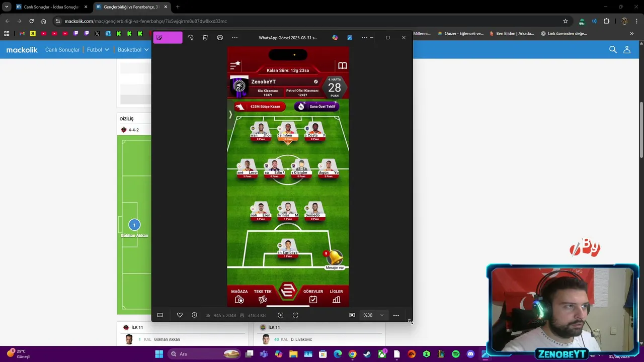
Task: Open the 29°C Güneşli weather widget
Action: [19, 354]
